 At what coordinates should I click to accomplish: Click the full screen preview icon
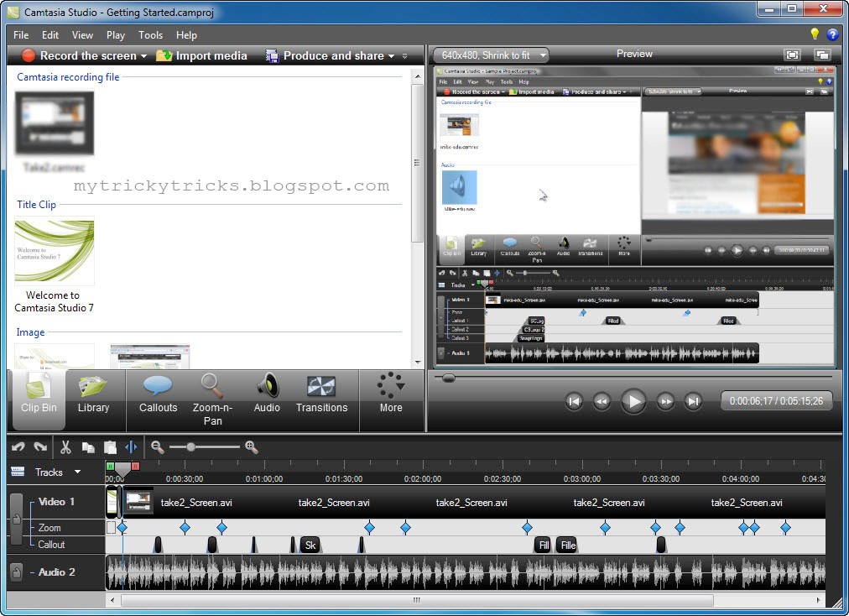pyautogui.click(x=792, y=55)
